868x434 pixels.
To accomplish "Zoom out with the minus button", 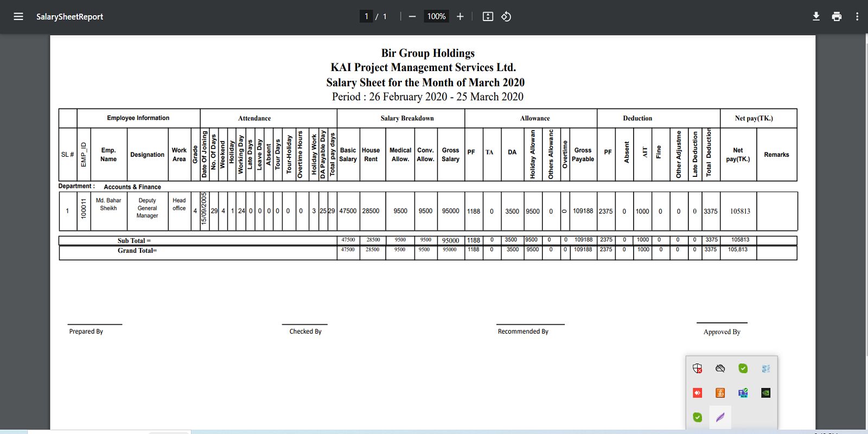I will click(x=412, y=16).
